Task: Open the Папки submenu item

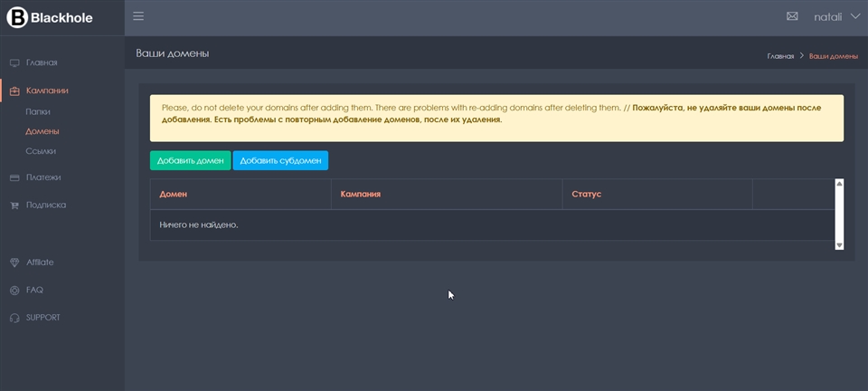Action: [38, 111]
